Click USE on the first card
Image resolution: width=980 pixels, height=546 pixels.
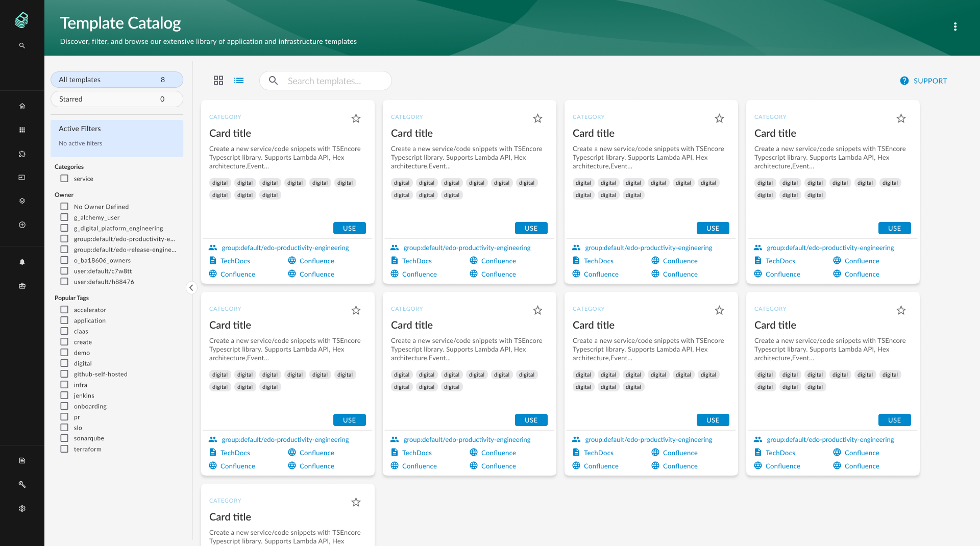[349, 228]
